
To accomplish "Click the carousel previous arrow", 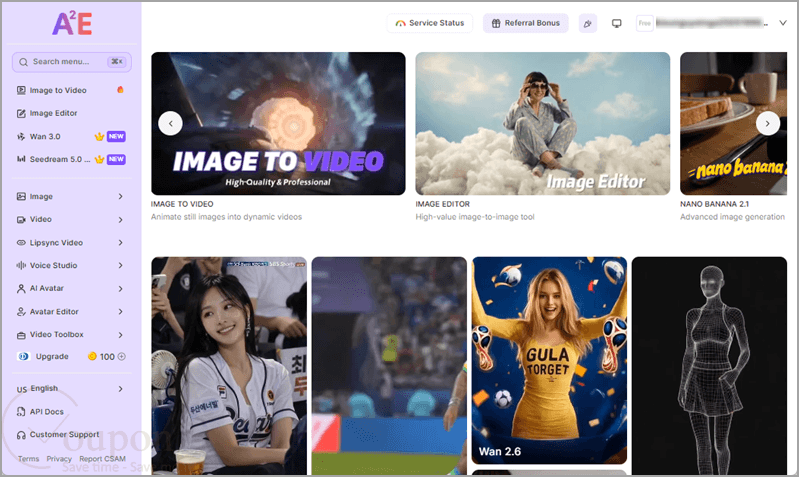I will tap(170, 123).
